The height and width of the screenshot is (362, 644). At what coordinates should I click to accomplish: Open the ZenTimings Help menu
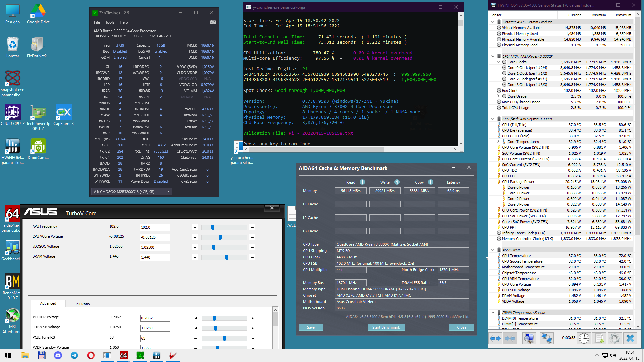(124, 22)
